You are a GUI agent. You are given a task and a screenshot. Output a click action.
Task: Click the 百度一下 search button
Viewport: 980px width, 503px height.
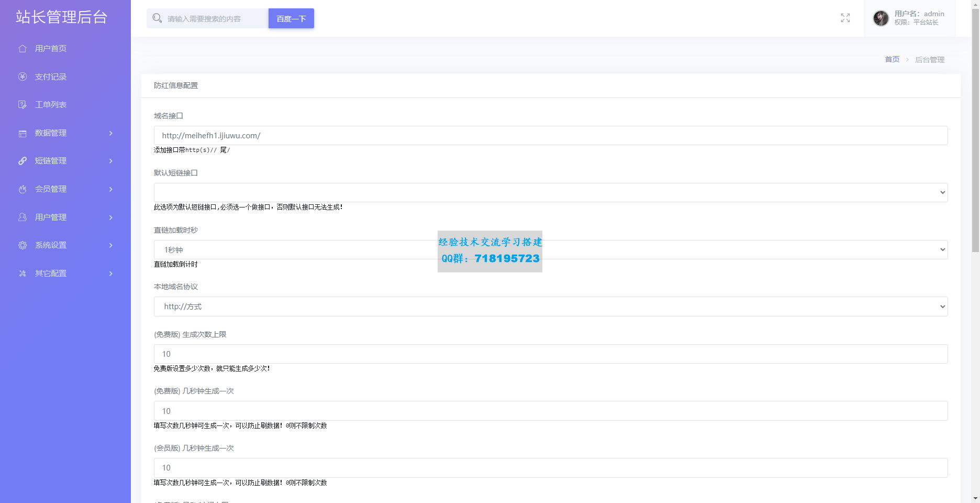[291, 18]
